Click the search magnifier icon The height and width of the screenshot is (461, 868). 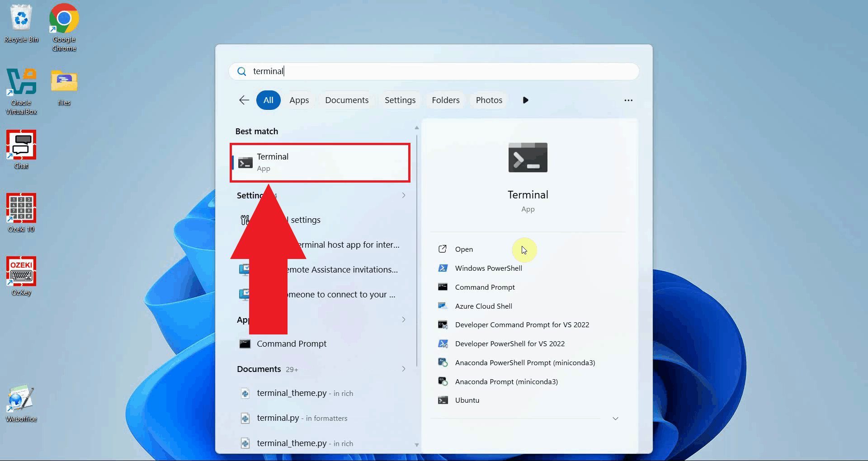click(x=242, y=71)
